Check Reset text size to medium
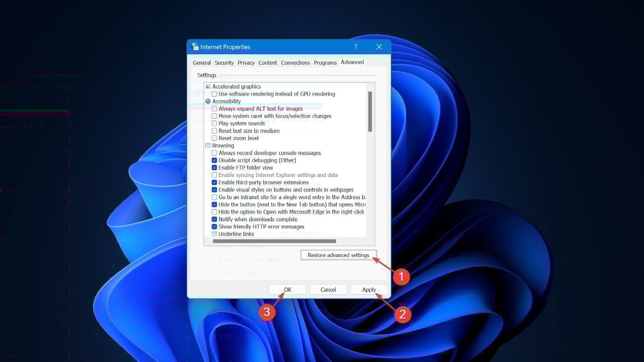The image size is (644, 362). pos(214,131)
